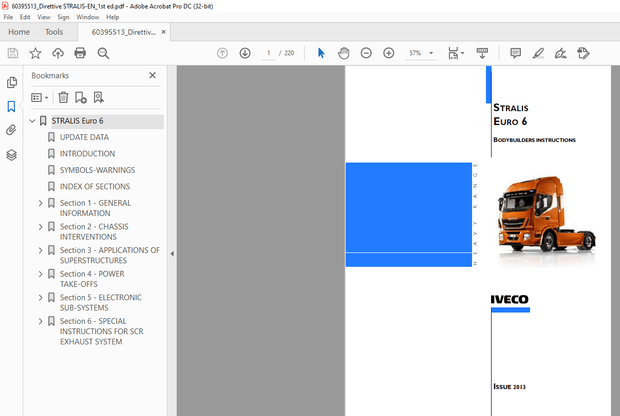620x416 pixels.
Task: Click the find current bookmark icon
Action: click(98, 97)
